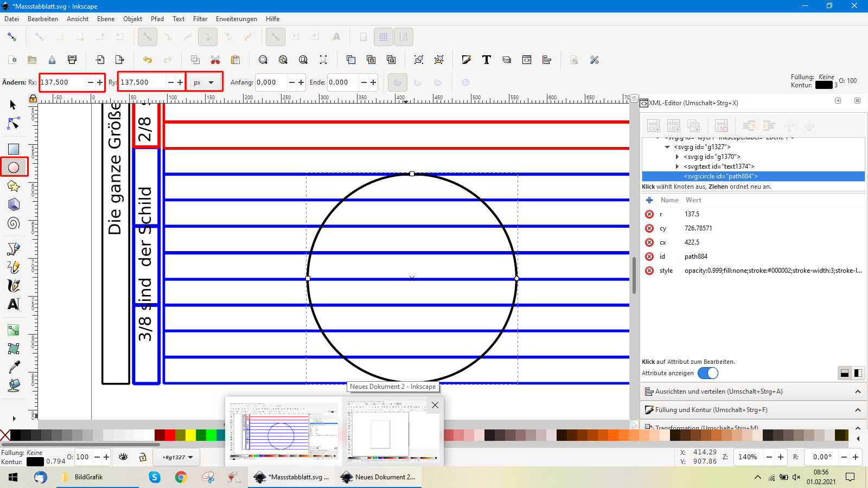Select the Ellipse/Circle tool
The image size is (868, 488).
coord(14,168)
